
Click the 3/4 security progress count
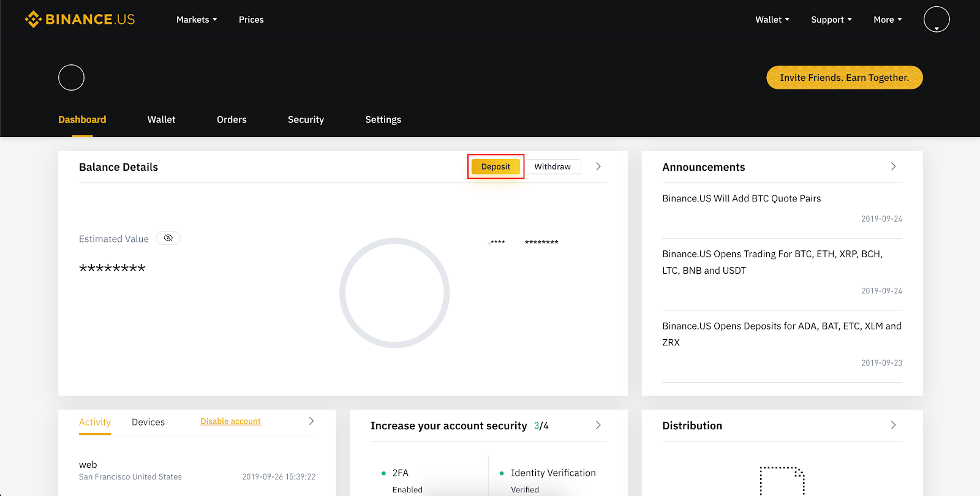tap(541, 426)
